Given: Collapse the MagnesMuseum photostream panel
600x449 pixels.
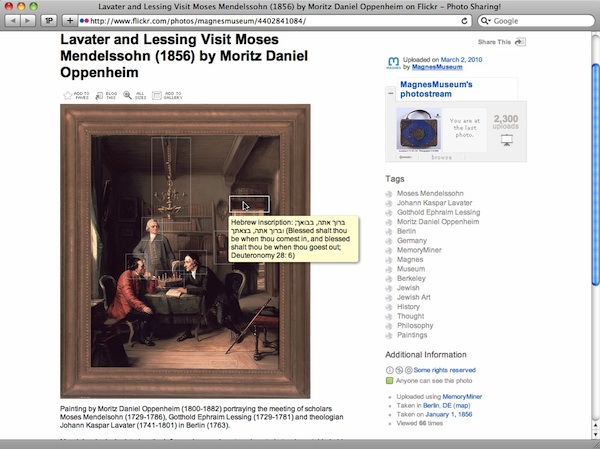Looking at the screenshot, I should 391,92.
